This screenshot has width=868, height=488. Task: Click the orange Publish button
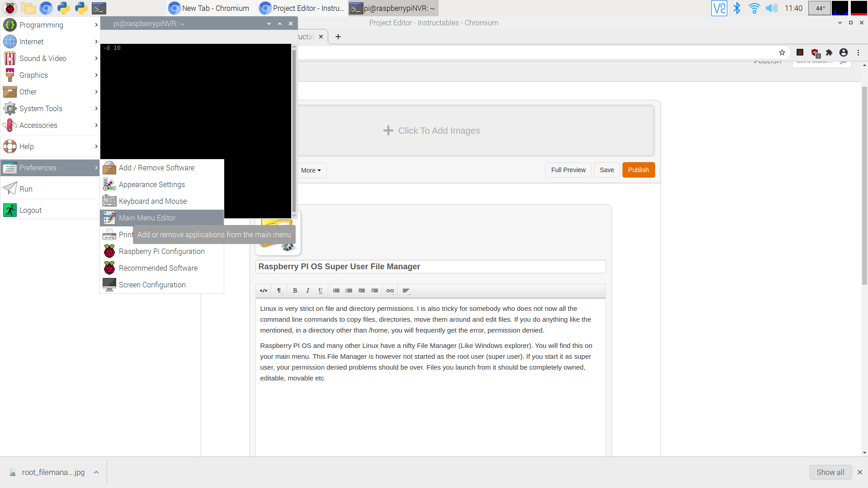click(638, 170)
